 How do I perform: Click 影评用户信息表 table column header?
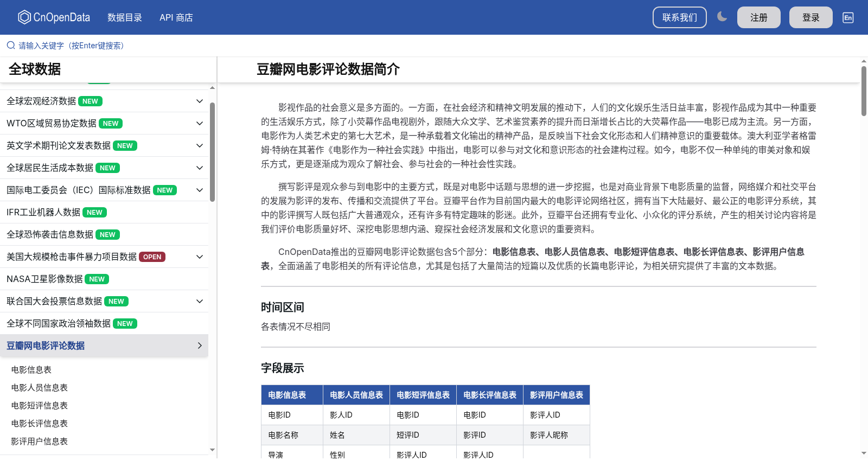(x=557, y=395)
